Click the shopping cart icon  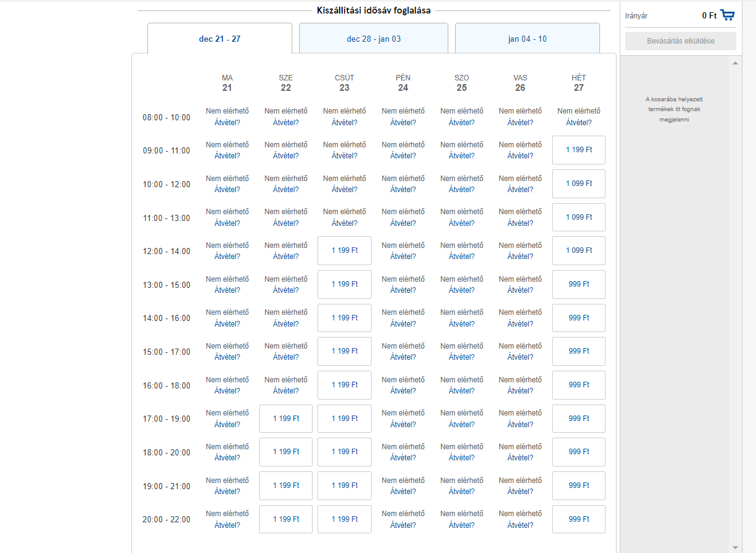tap(728, 15)
